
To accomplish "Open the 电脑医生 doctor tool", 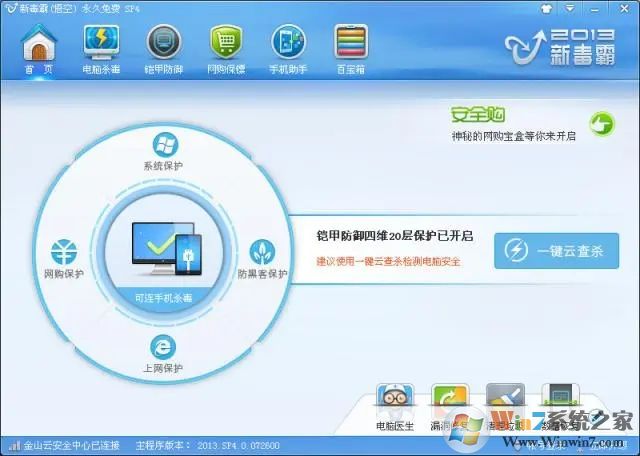I will (395, 407).
